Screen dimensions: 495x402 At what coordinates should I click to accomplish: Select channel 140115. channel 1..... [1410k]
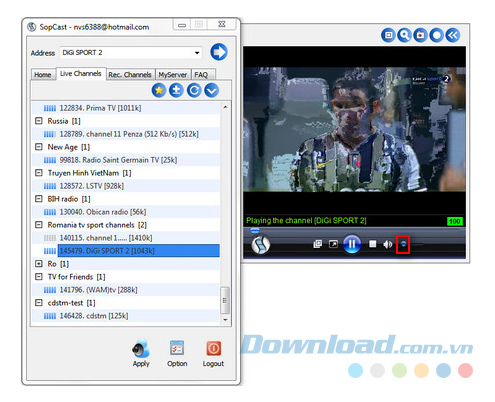[106, 238]
